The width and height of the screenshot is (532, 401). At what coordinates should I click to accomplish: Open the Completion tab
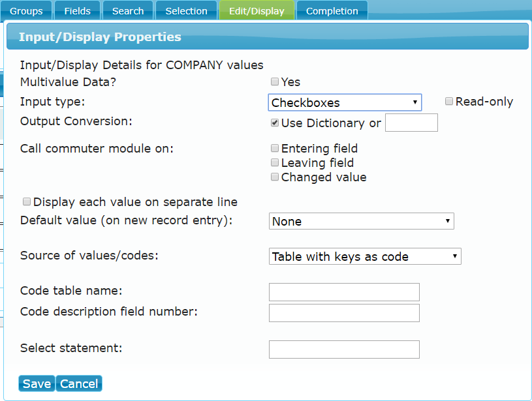(x=332, y=11)
